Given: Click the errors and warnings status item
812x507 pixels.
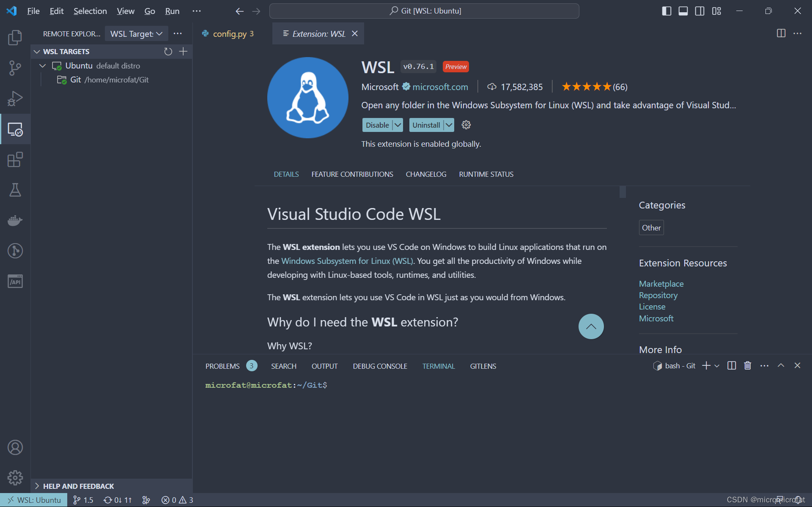Looking at the screenshot, I should [x=177, y=500].
